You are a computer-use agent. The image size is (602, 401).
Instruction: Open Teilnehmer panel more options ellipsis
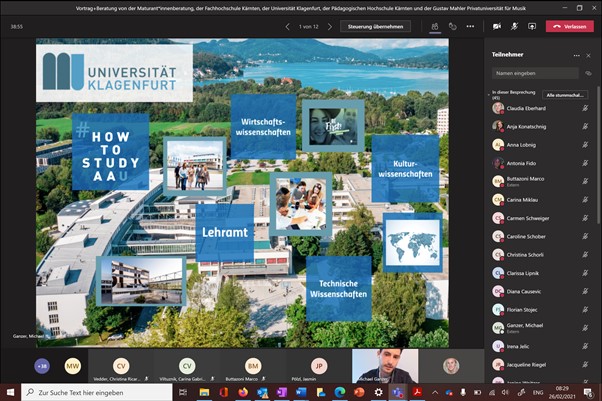click(x=576, y=56)
